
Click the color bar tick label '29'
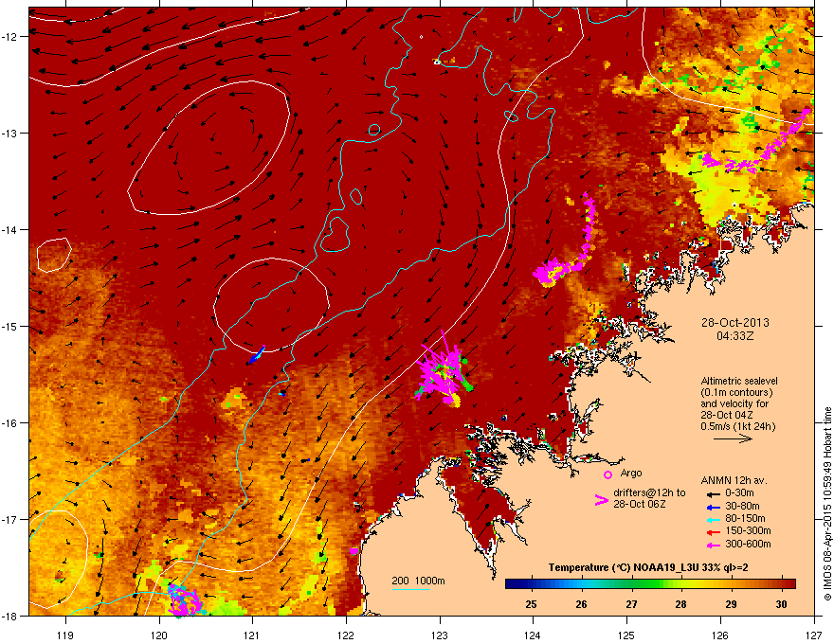click(731, 604)
